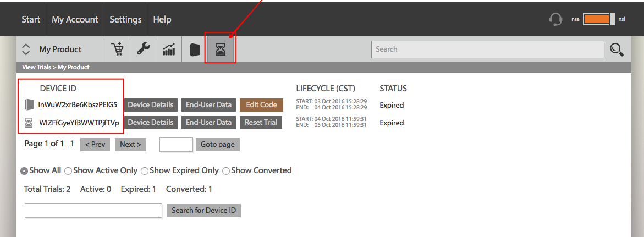Click hourglass icon beside WIZFfGyeYfBWWTPjfTVp

click(x=29, y=123)
